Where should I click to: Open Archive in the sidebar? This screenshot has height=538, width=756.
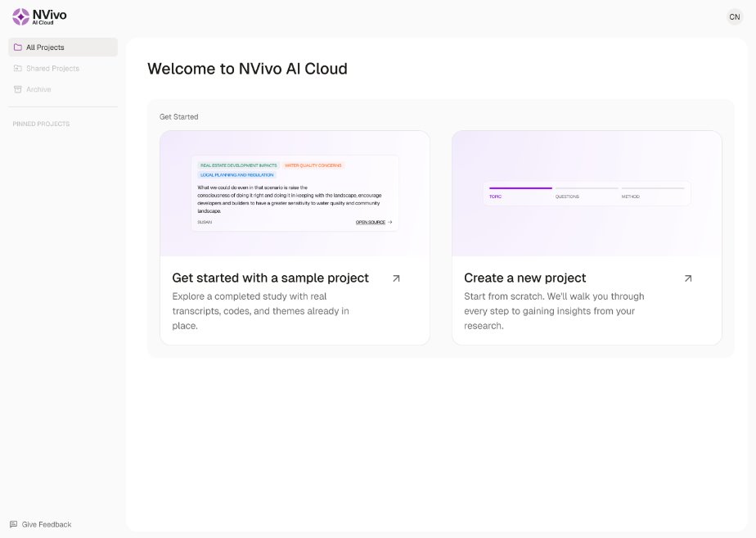pyautogui.click(x=63, y=89)
